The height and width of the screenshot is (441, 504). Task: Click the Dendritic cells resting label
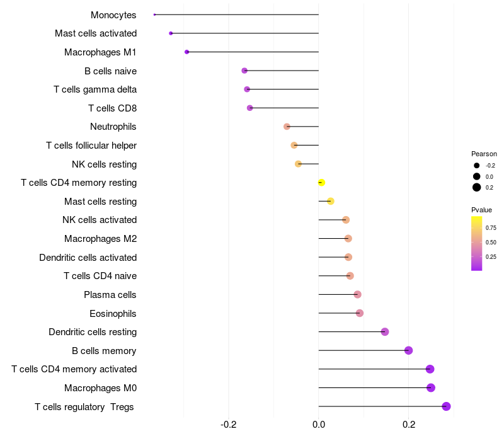click(x=93, y=332)
